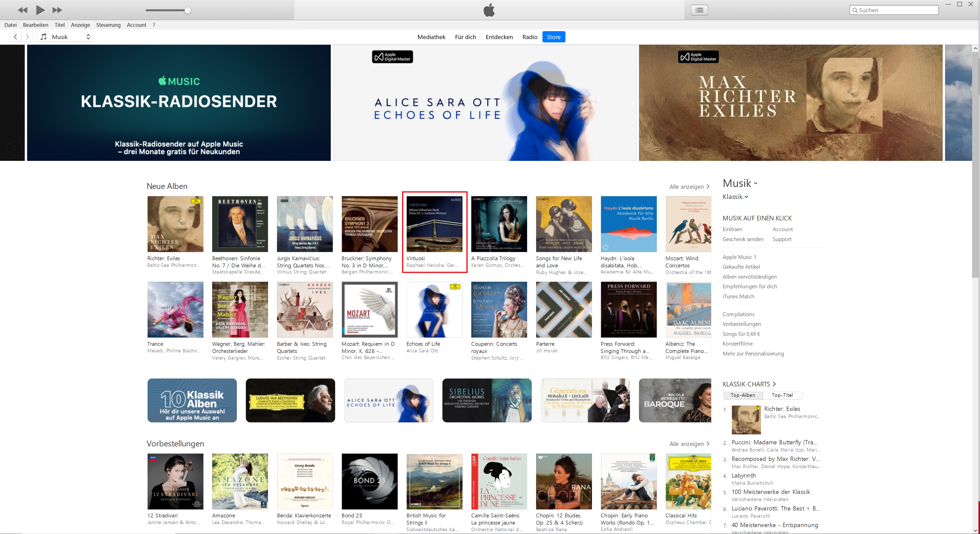
Task: Expand the Klassik genre dropdown
Action: 735,197
